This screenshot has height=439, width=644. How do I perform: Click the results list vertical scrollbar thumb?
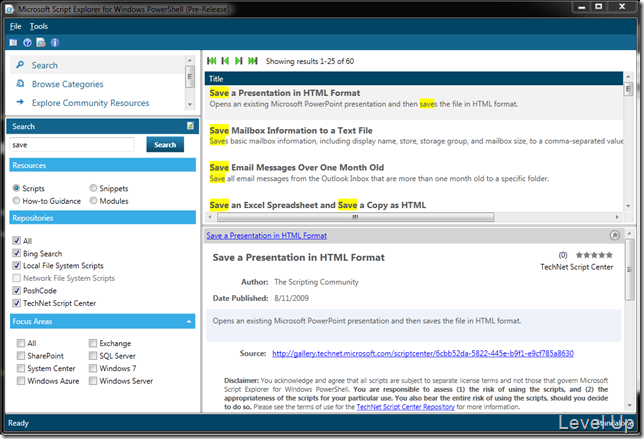[x=628, y=89]
